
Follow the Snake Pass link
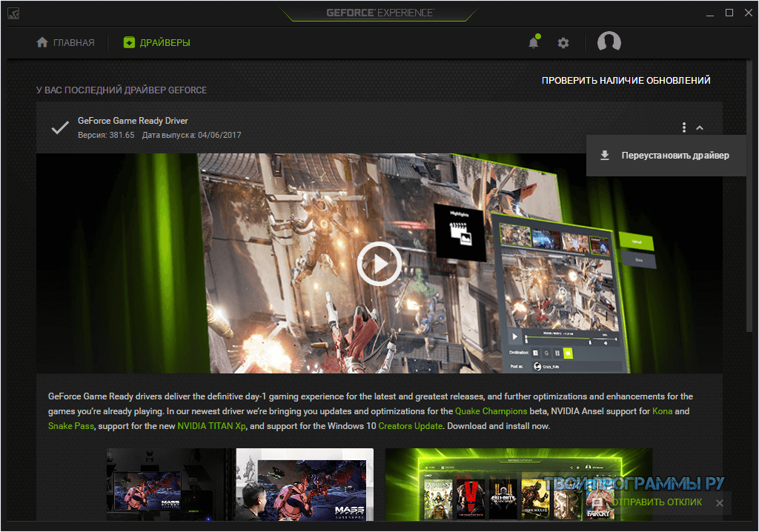70,426
